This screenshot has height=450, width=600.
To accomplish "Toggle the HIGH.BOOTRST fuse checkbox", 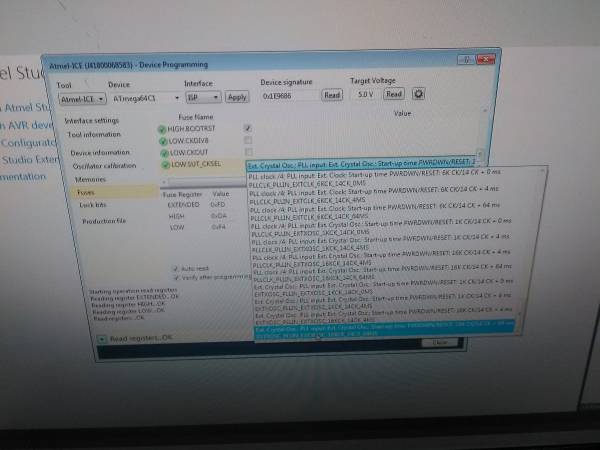I will tap(248, 128).
